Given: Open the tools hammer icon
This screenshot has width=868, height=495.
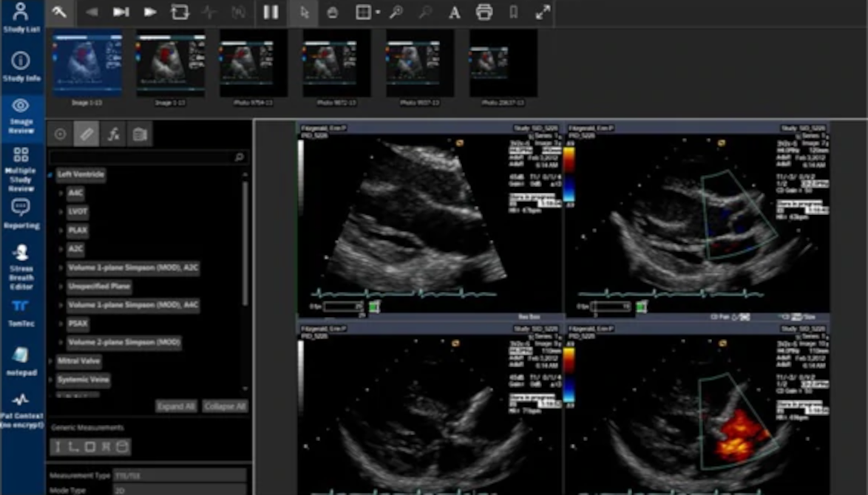Looking at the screenshot, I should pyautogui.click(x=60, y=13).
